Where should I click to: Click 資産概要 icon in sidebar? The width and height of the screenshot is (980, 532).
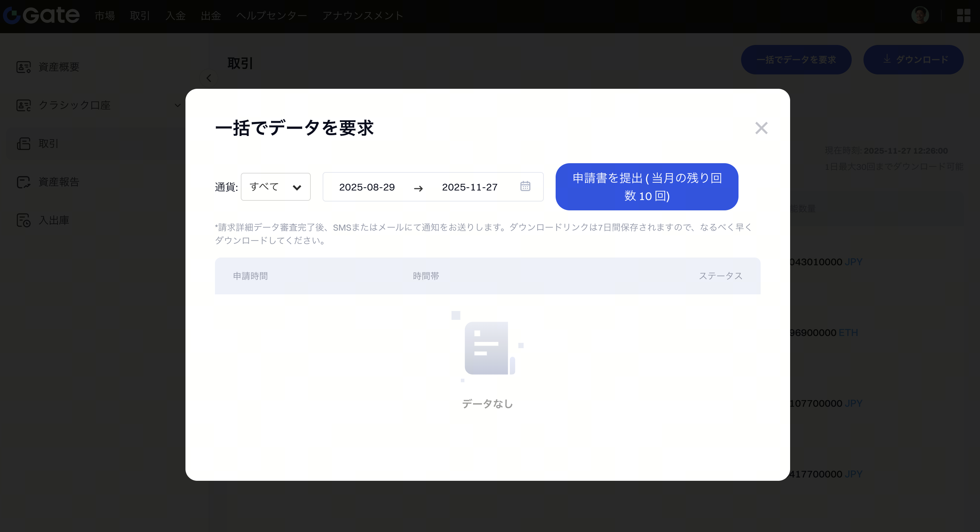pos(24,67)
